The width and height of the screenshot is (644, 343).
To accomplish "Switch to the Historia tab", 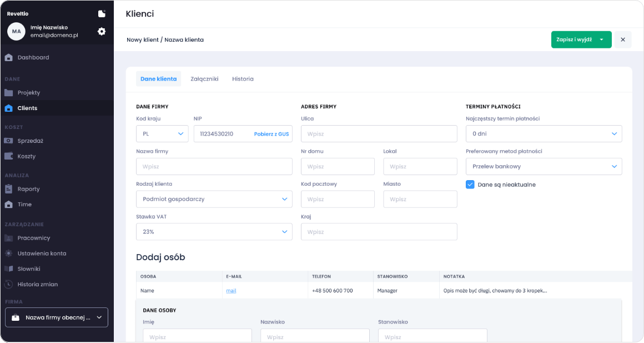I will 243,79.
